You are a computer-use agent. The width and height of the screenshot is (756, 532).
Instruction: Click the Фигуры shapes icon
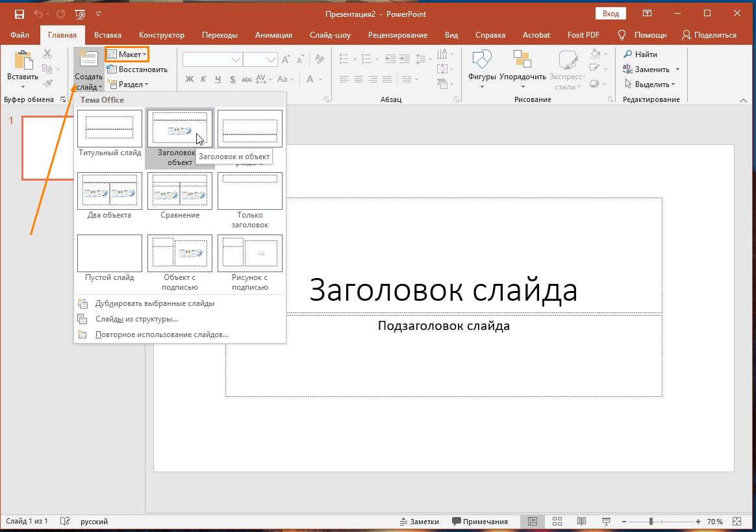coord(482,60)
